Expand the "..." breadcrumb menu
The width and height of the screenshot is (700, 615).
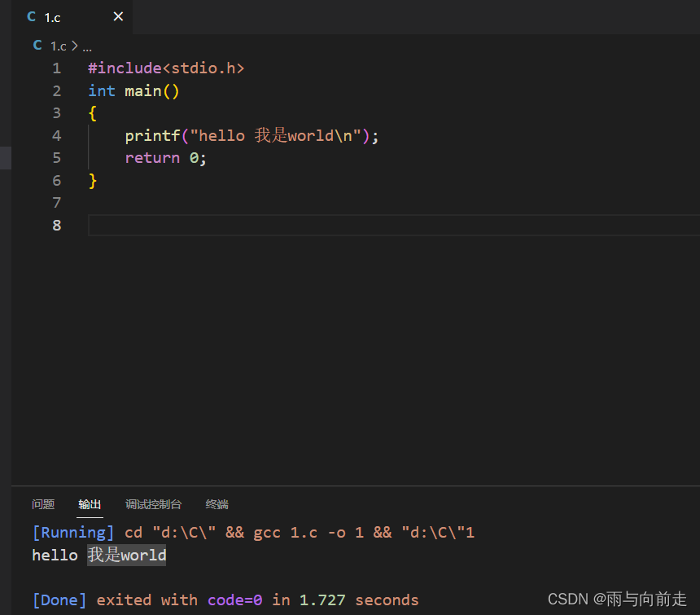coord(86,46)
